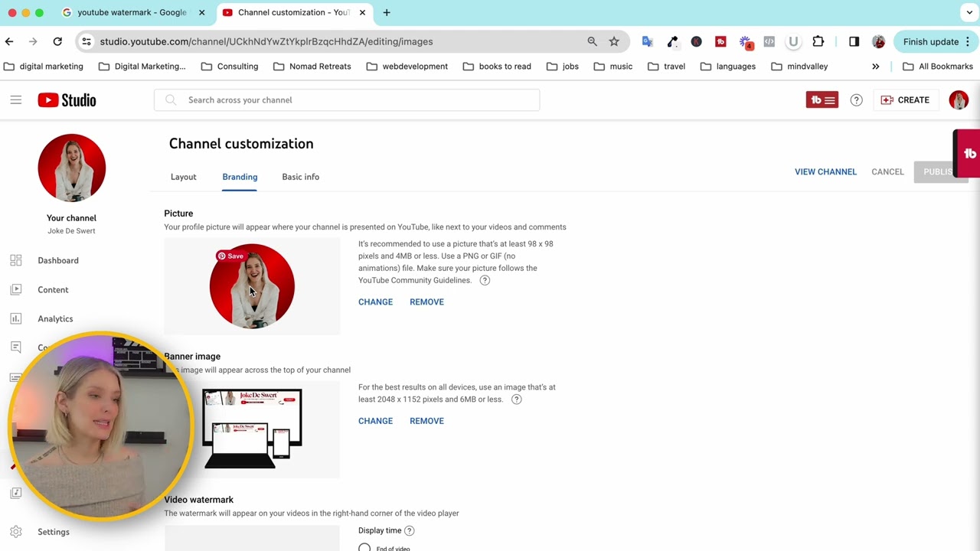Open the Nomad Retreats bookmarks folder
The height and width of the screenshot is (551, 980).
[312, 67]
